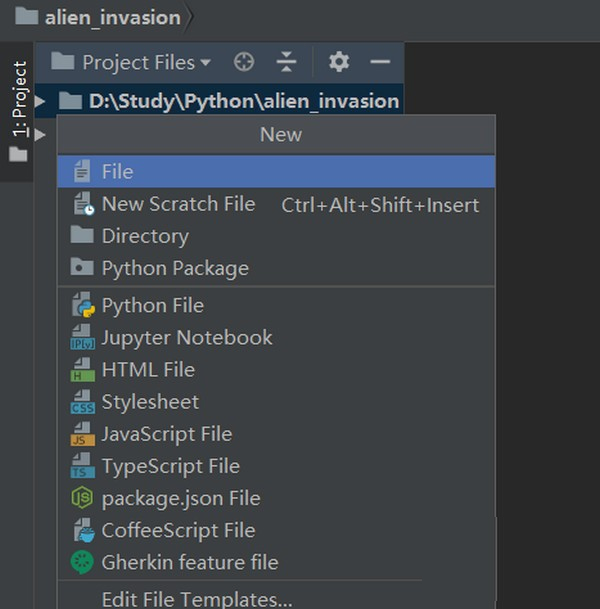This screenshot has width=600, height=609.
Task: Choose New Scratch File menu entry
Action: tap(178, 204)
